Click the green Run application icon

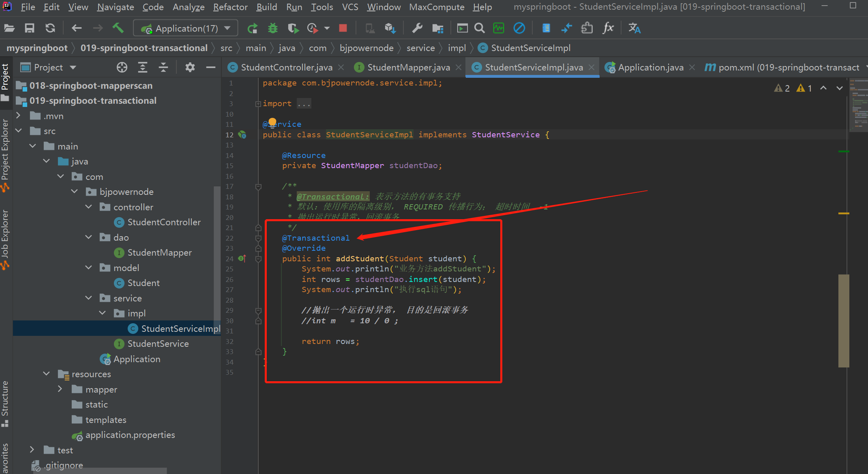coord(252,28)
